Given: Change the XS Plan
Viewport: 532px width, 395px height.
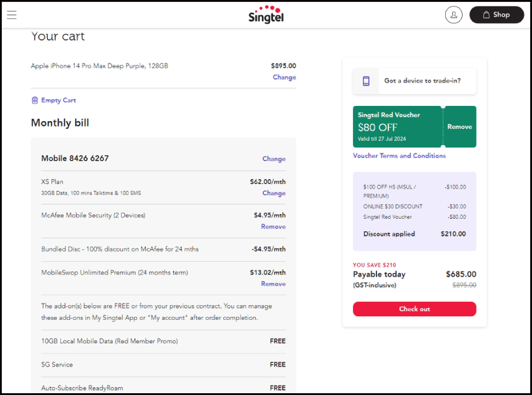Looking at the screenshot, I should (274, 193).
